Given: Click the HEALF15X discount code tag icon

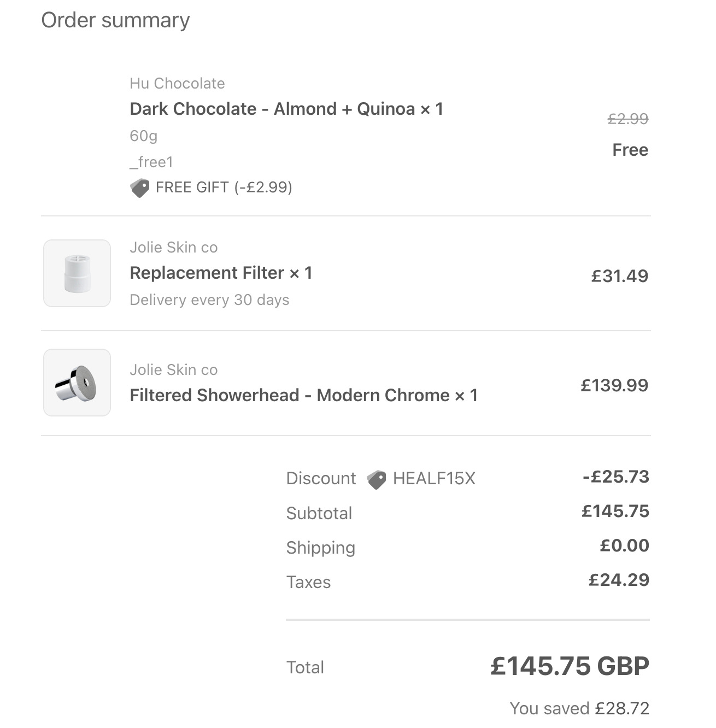Looking at the screenshot, I should pos(376,479).
